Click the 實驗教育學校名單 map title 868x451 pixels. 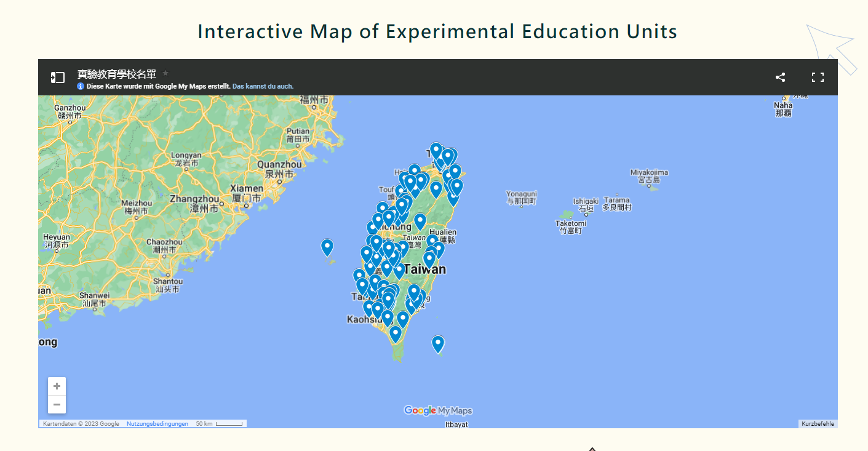[x=117, y=74]
